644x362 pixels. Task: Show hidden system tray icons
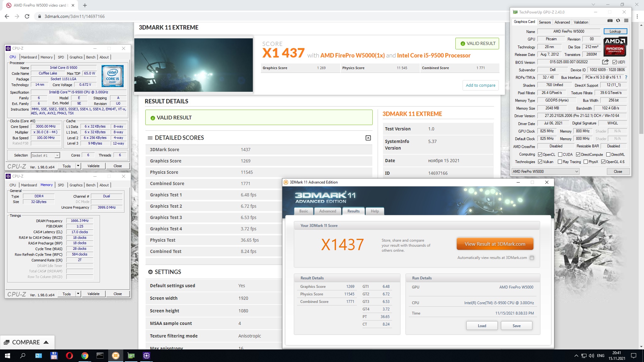(576, 356)
